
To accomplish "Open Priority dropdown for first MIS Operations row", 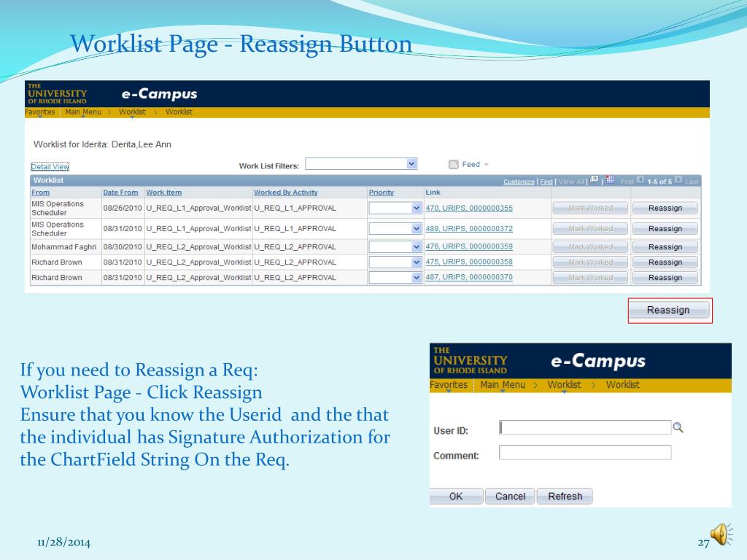I will 417,208.
